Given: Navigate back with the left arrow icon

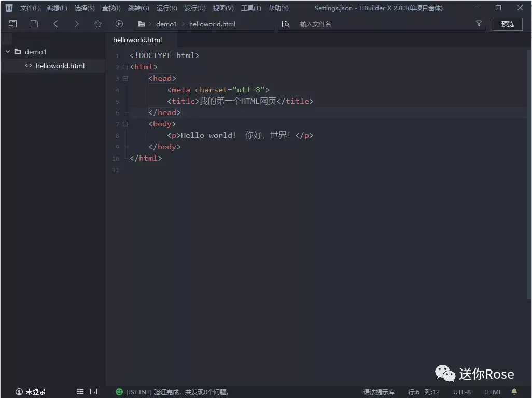Looking at the screenshot, I should pyautogui.click(x=55, y=24).
